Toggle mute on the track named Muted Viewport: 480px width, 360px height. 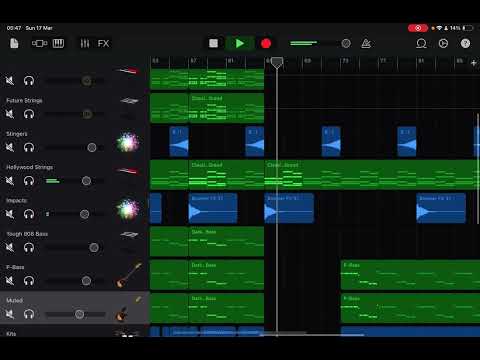click(x=10, y=314)
